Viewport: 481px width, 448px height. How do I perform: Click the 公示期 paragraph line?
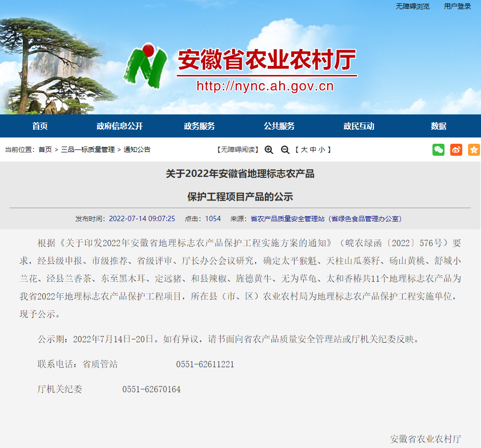pos(229,339)
